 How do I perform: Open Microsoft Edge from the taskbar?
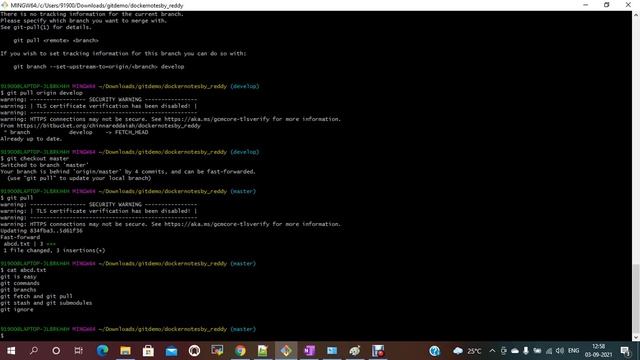[102, 351]
